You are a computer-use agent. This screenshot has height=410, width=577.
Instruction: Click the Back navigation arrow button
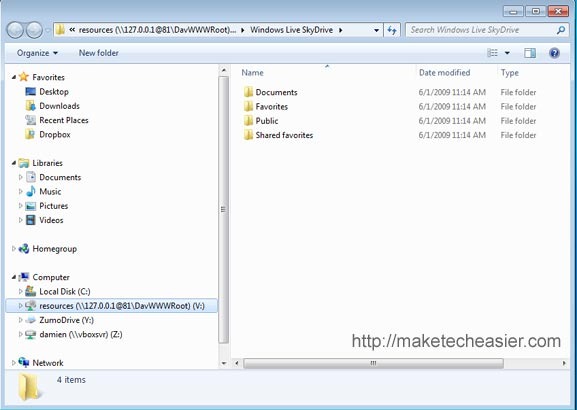(x=15, y=30)
